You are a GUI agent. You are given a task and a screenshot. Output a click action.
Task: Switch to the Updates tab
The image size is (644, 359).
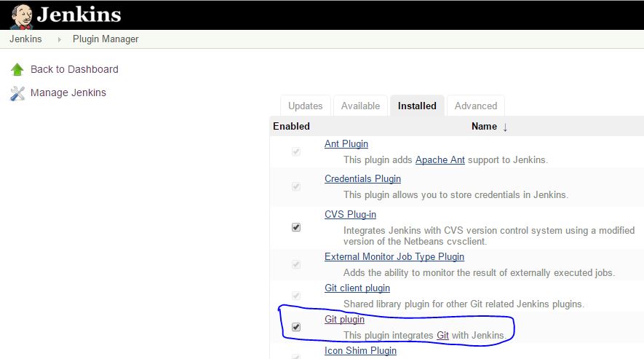point(305,106)
